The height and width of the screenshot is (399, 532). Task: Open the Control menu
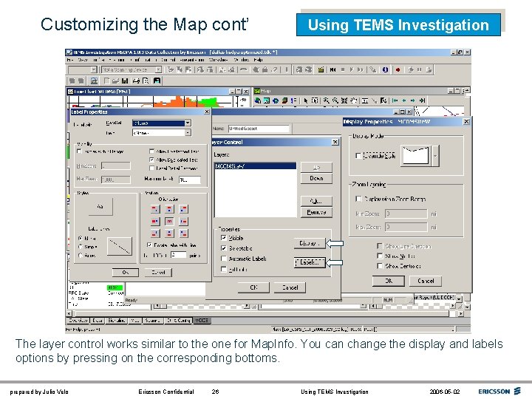click(x=168, y=60)
